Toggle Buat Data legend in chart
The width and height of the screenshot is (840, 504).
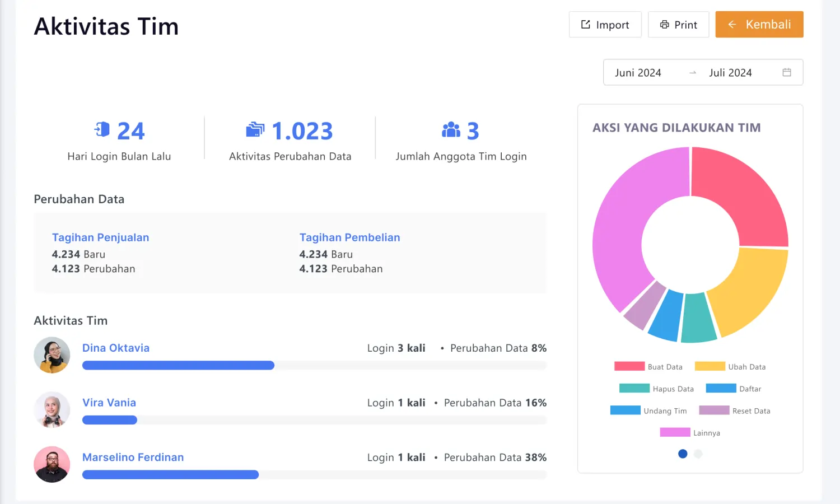648,367
